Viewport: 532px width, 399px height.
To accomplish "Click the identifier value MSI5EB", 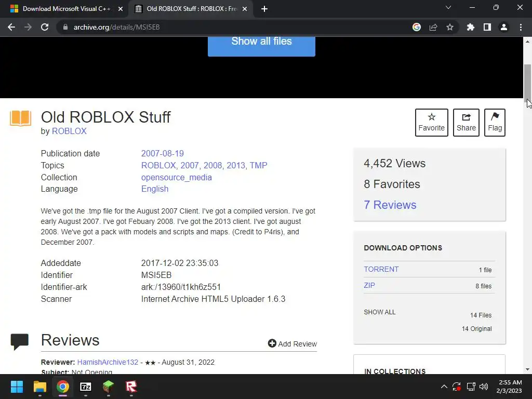I will point(156,275).
